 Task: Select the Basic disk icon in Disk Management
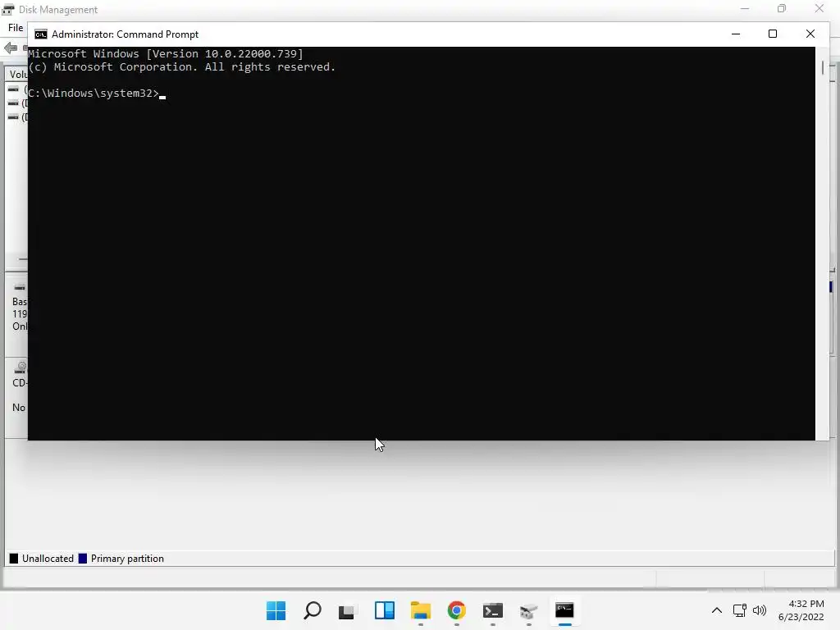20,288
